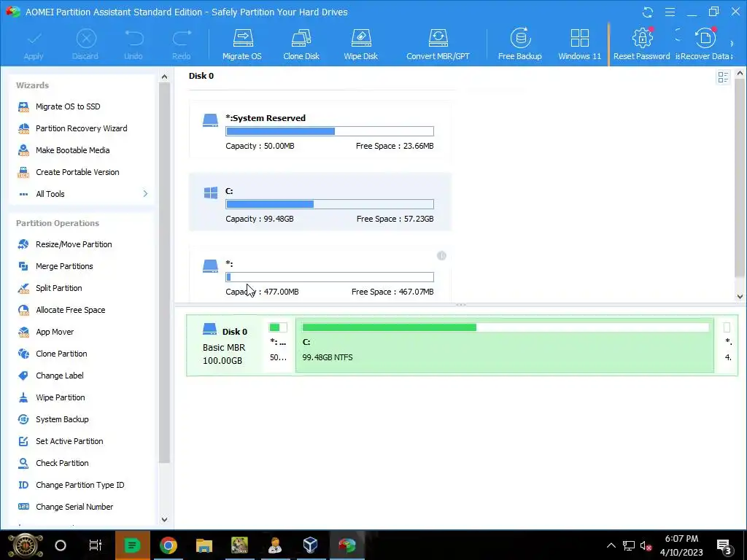The image size is (747, 560).
Task: Open the hamburger menu in title bar
Action: click(670, 12)
